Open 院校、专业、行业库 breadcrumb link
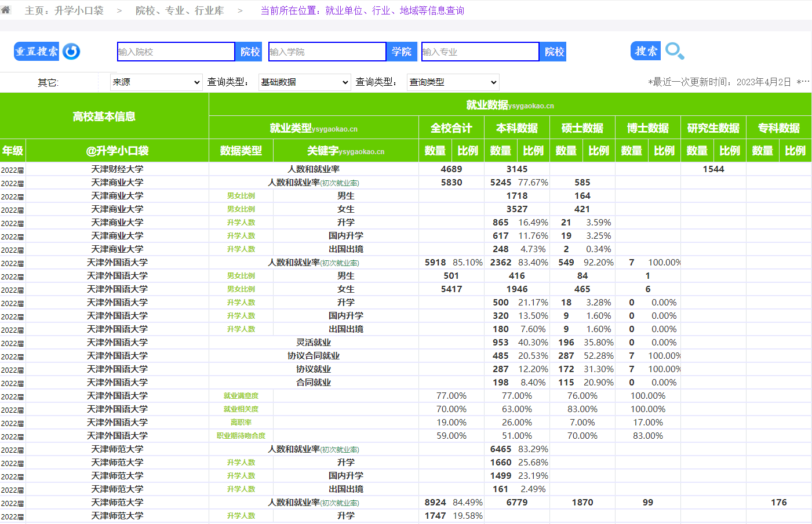The image size is (812, 524). [180, 10]
